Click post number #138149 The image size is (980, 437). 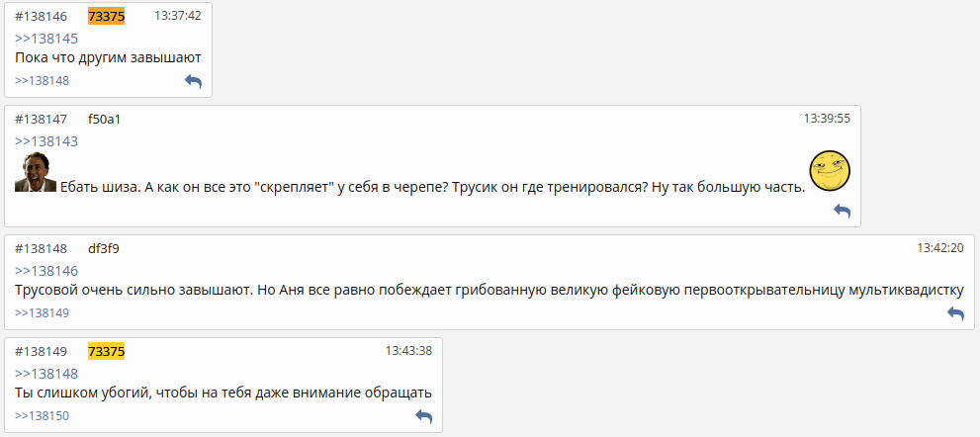41,351
